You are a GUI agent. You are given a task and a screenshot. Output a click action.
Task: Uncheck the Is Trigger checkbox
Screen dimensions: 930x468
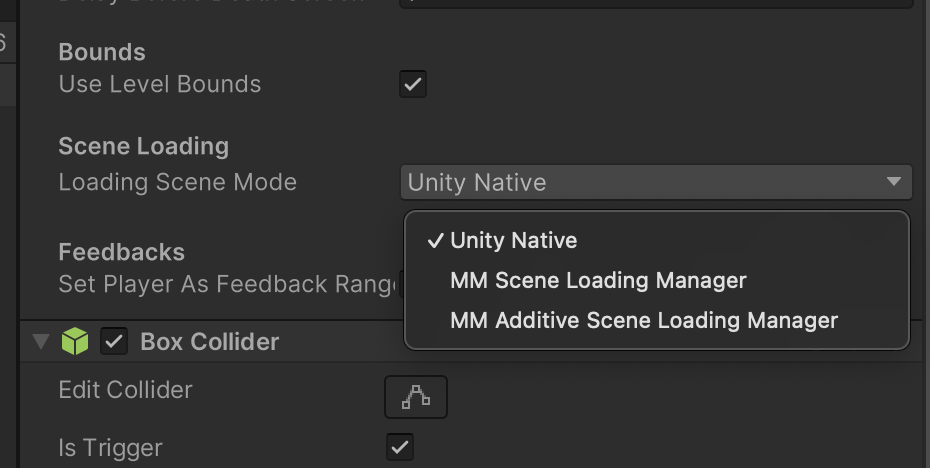[400, 447]
